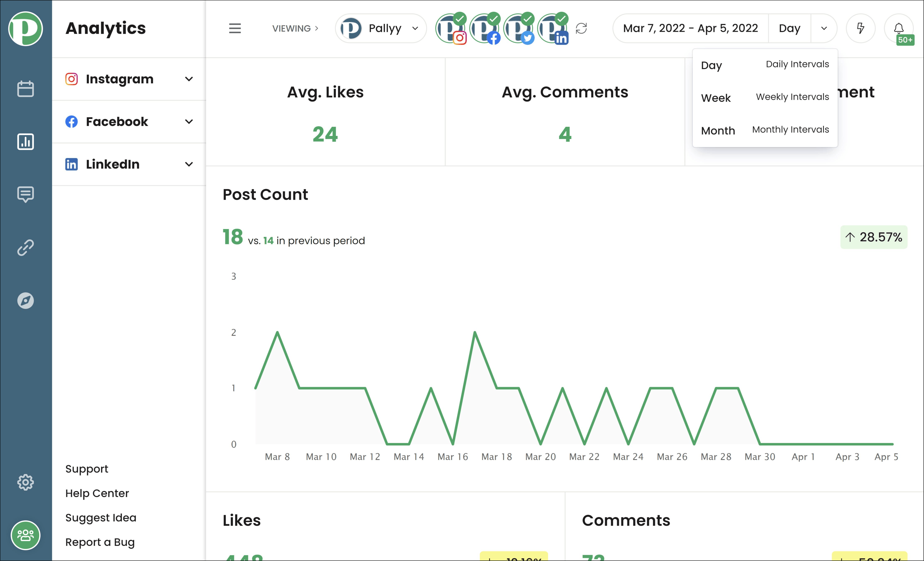Open the hamburger menu icon
Viewport: 924px width, 561px height.
point(235,28)
